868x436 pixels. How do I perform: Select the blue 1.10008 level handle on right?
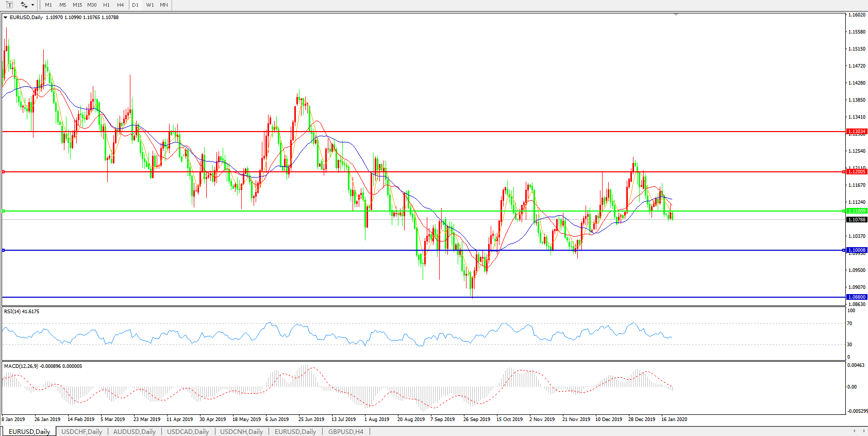pyautogui.click(x=844, y=250)
